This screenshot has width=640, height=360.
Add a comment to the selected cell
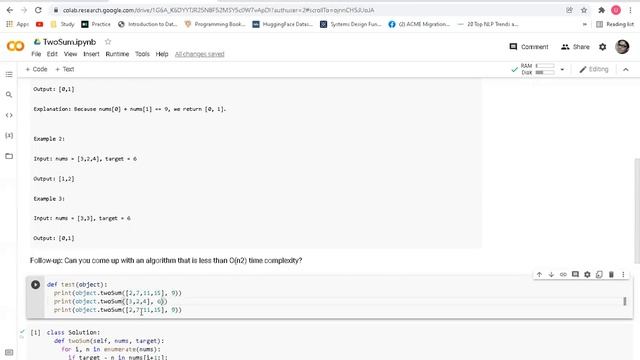[x=575, y=275]
